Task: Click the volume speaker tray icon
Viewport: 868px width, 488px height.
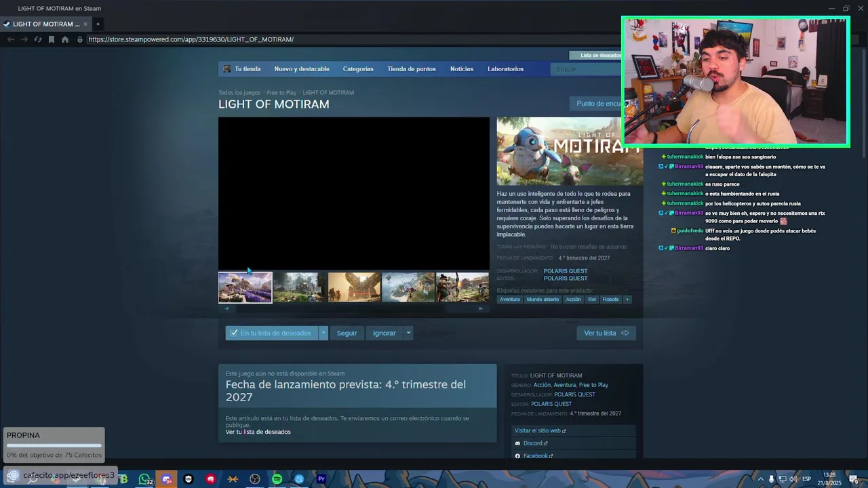Action: (x=793, y=479)
